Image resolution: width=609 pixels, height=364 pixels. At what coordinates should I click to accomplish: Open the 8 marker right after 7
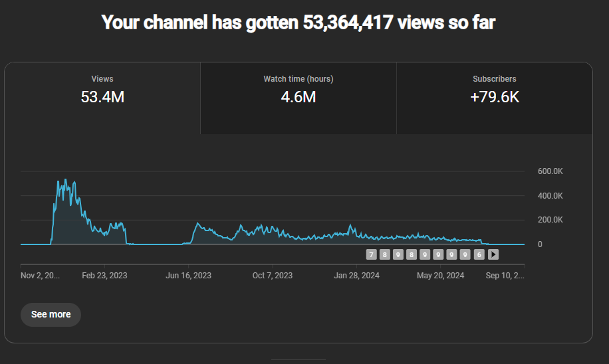tap(384, 254)
